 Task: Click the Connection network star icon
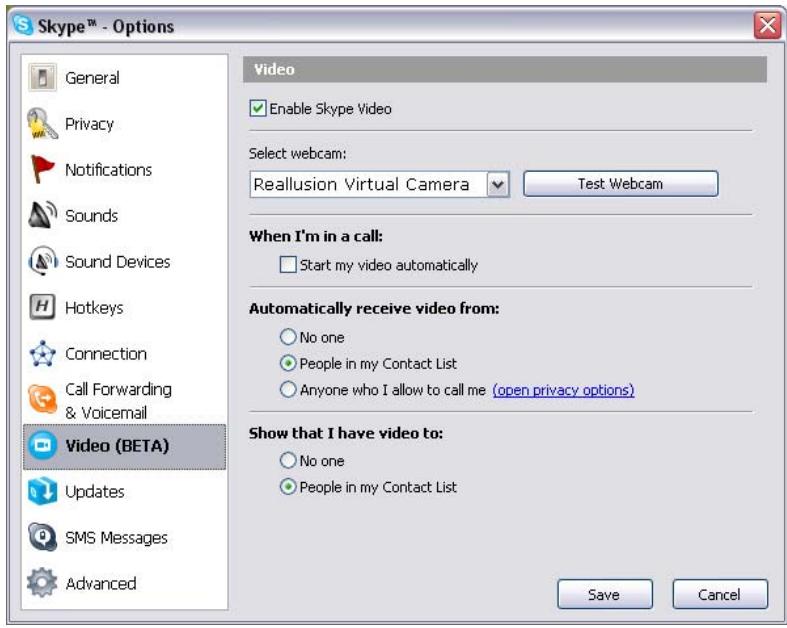tap(42, 353)
